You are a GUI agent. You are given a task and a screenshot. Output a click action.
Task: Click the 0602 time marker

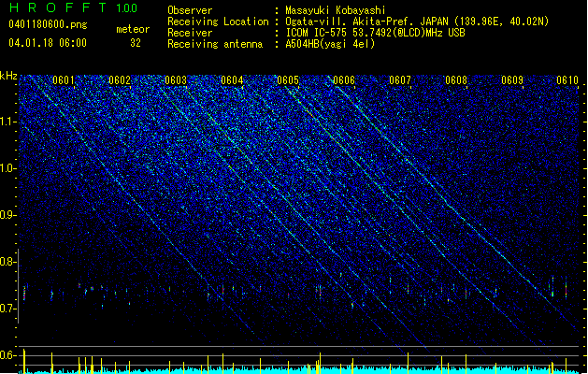120,80
